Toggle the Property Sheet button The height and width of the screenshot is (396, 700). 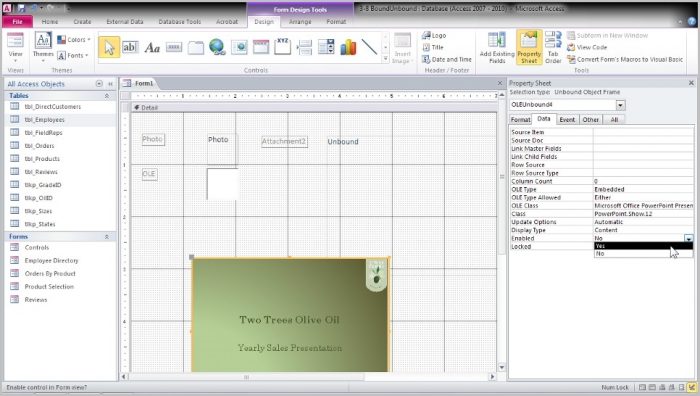529,48
